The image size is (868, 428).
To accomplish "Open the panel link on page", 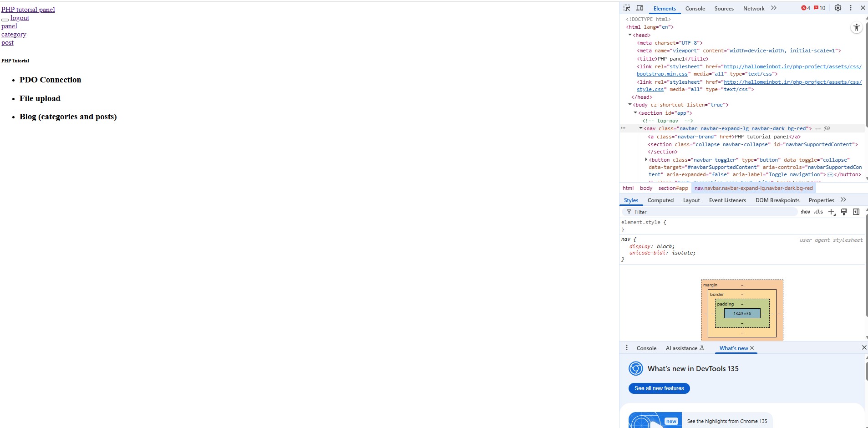I will point(9,26).
